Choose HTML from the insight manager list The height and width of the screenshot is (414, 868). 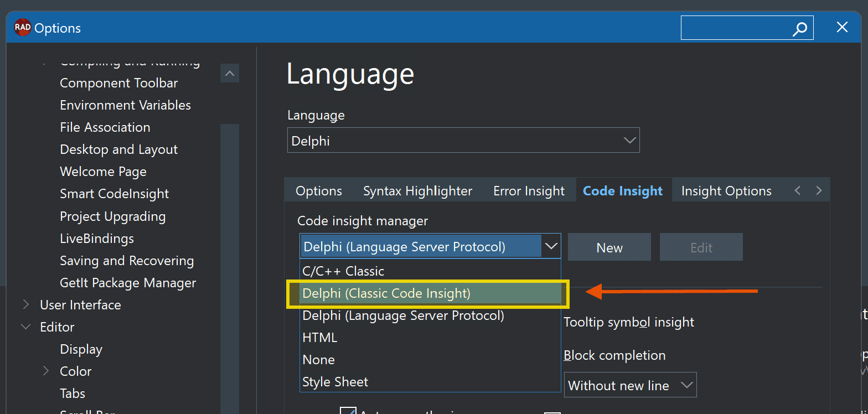pyautogui.click(x=430, y=338)
